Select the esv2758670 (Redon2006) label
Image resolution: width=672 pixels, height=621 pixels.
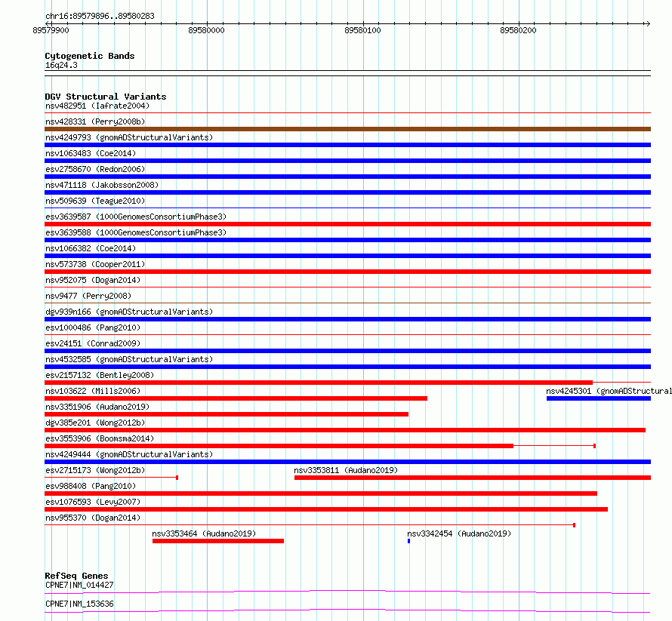95,169
